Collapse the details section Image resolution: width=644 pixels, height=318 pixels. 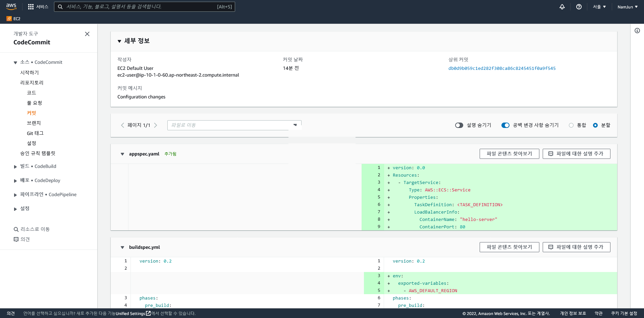[119, 41]
